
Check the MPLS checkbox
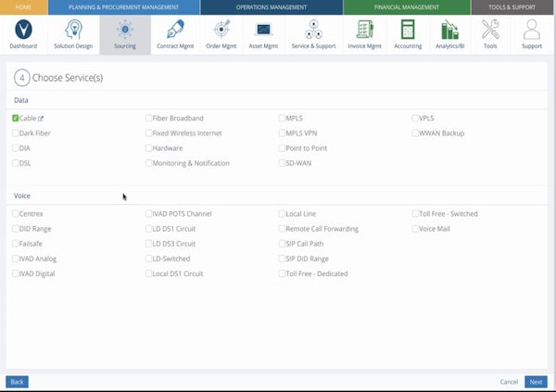tap(282, 118)
